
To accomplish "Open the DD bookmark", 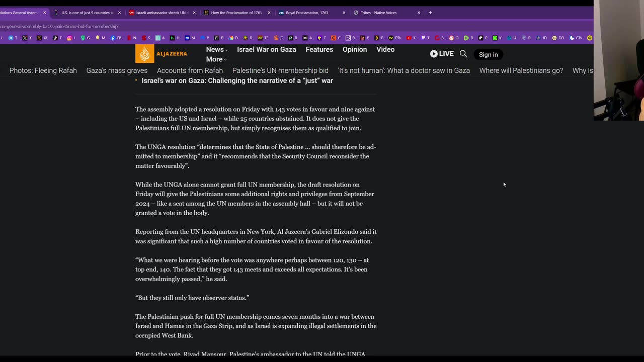I will [x=558, y=38].
